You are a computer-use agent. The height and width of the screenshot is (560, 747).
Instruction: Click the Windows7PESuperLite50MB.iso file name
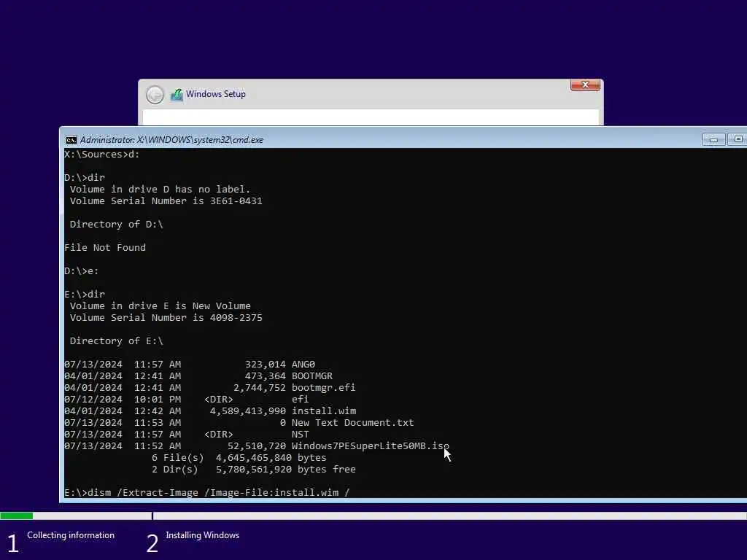point(370,446)
